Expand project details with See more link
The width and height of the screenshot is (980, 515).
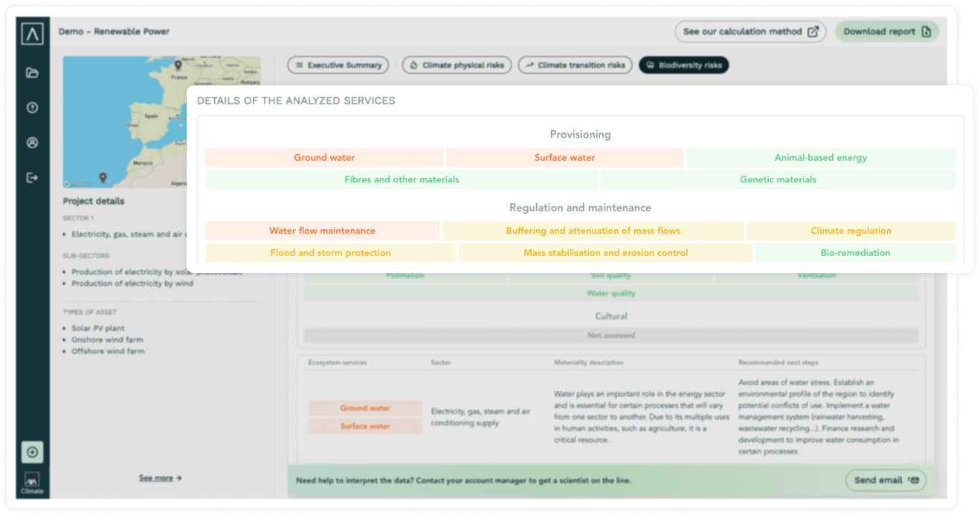coord(160,478)
